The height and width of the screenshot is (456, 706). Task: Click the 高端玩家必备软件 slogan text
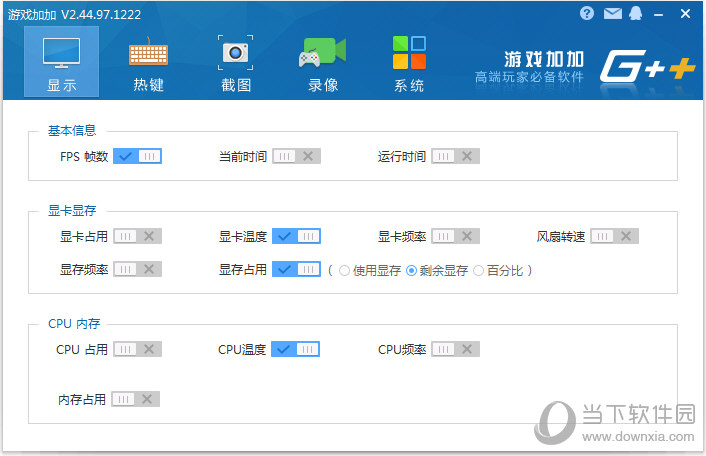[529, 77]
